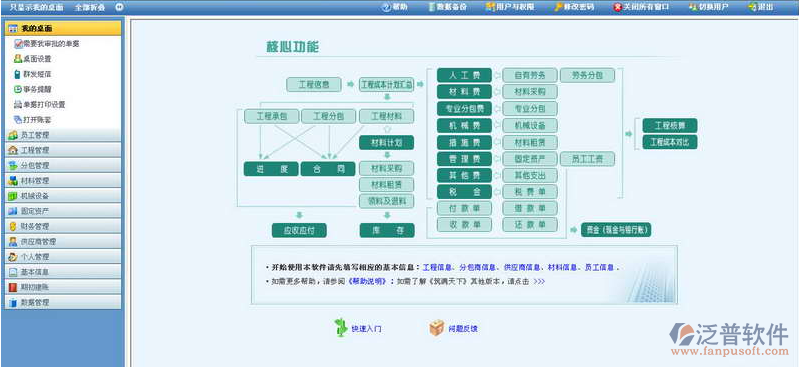
Task: Expand the 工程管理 sidebar section
Action: click(x=63, y=150)
